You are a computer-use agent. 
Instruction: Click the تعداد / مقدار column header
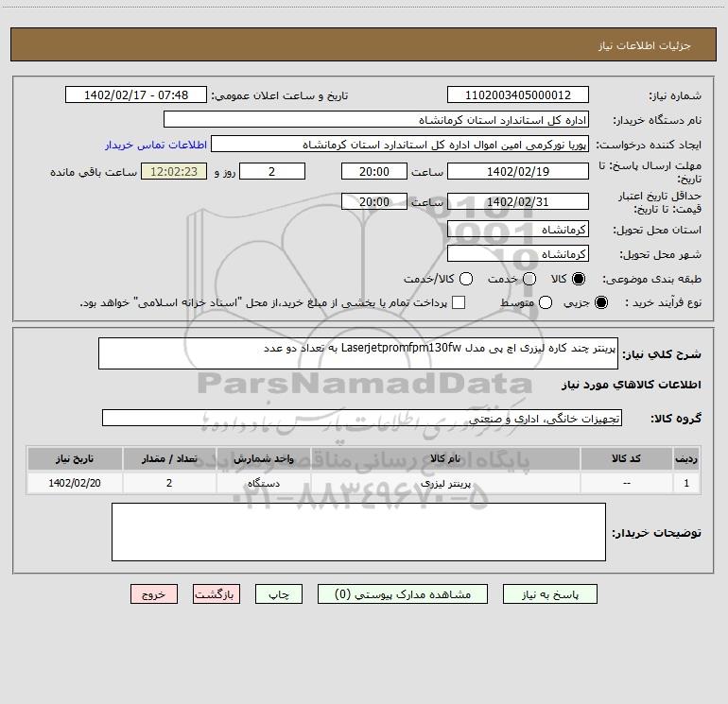169,459
